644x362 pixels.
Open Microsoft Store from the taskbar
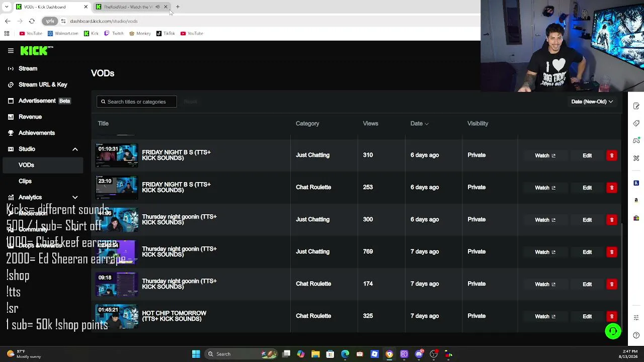[x=330, y=354]
